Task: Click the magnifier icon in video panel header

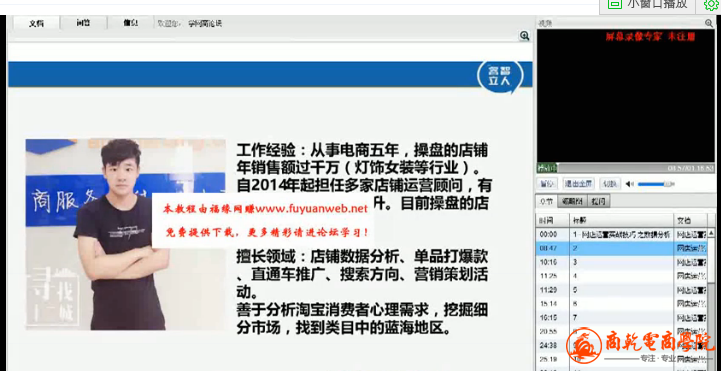Action: [709, 23]
